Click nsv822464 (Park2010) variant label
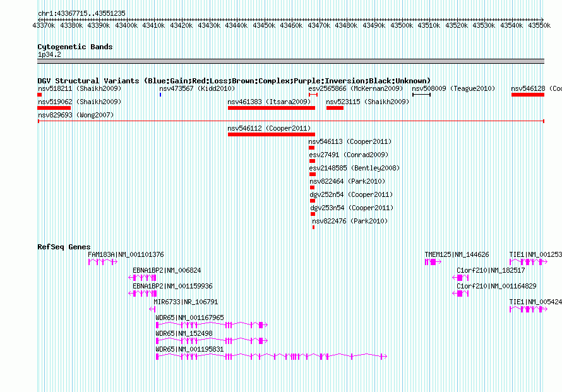 pos(347,181)
